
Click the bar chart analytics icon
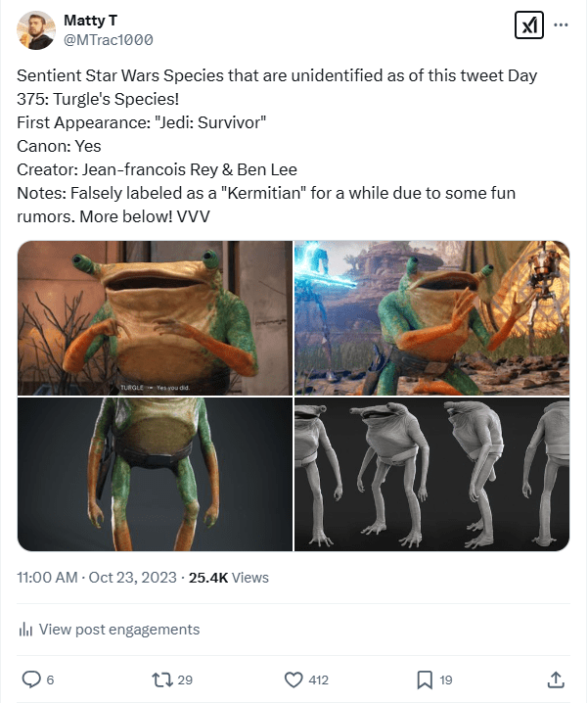pos(25,630)
